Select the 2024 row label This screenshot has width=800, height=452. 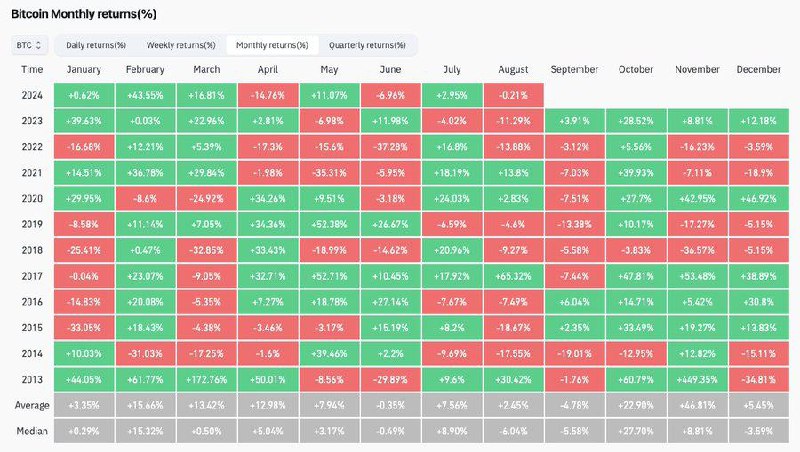tap(32, 94)
